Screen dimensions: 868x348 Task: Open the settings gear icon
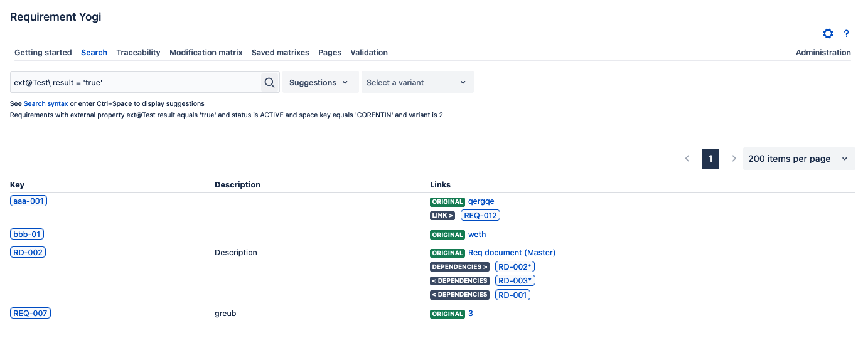point(828,34)
